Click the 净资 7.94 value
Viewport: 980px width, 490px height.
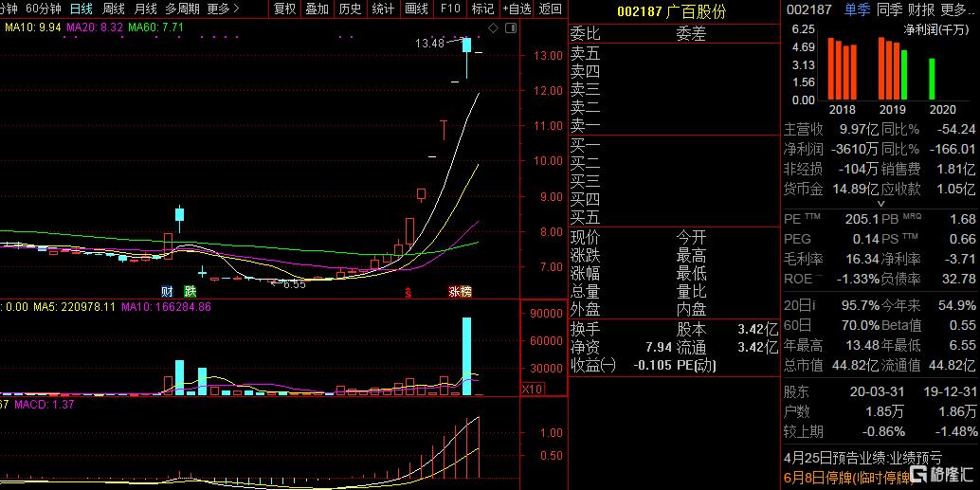[659, 347]
